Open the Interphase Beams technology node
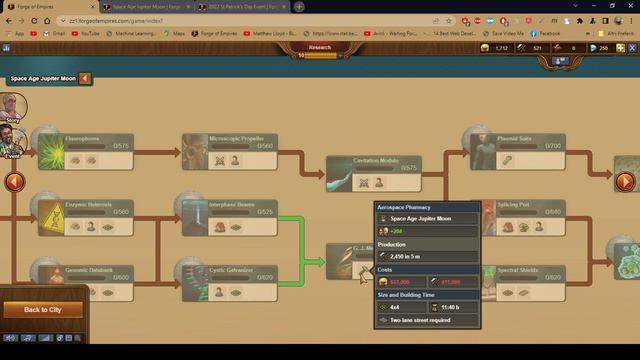 tap(230, 218)
